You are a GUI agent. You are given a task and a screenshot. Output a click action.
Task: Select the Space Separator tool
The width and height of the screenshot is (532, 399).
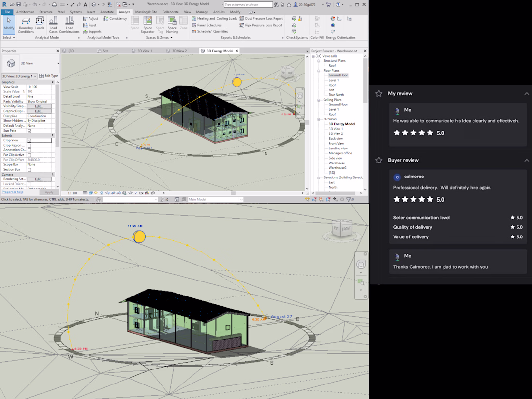148,24
